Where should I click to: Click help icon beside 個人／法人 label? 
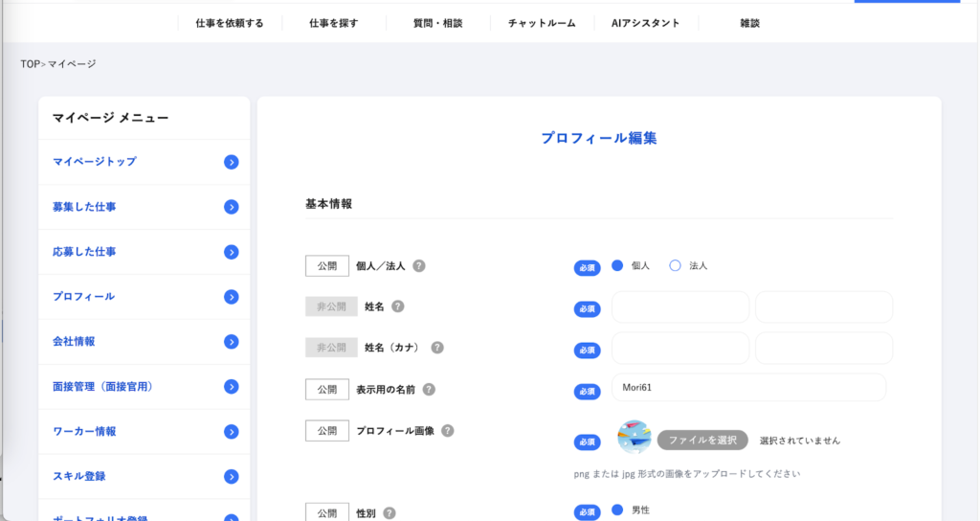pyautogui.click(x=419, y=266)
